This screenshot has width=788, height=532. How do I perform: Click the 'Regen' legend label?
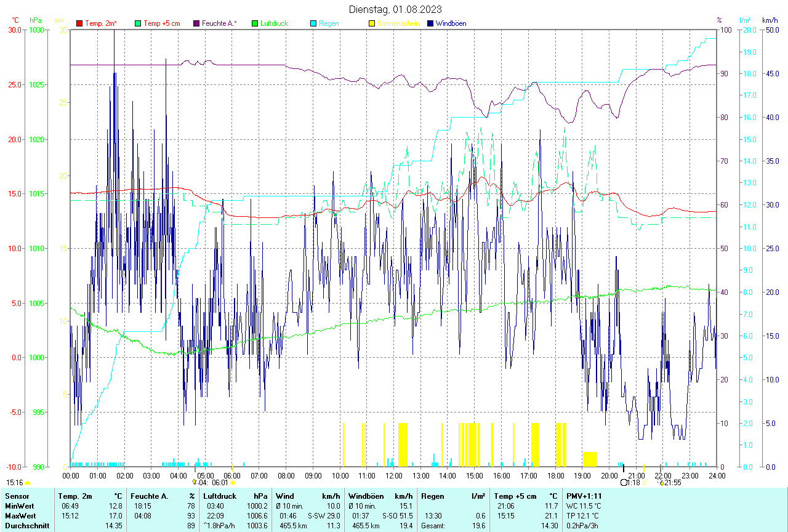(x=329, y=23)
